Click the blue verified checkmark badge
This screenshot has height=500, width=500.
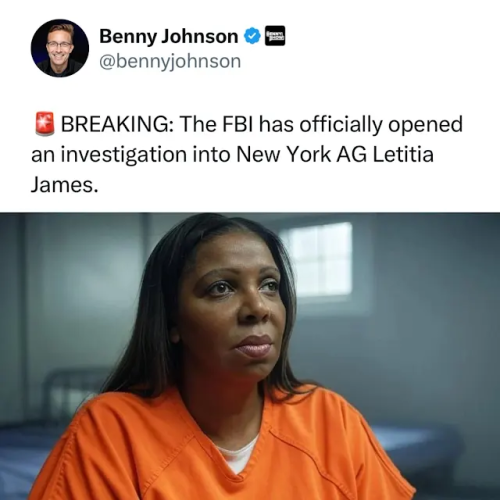(253, 36)
